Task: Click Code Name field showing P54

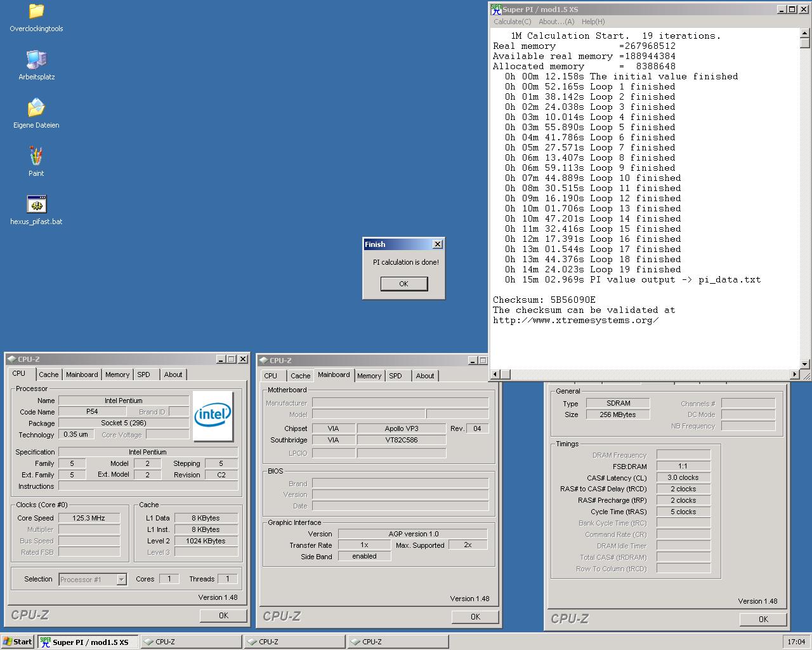Action: (x=92, y=411)
